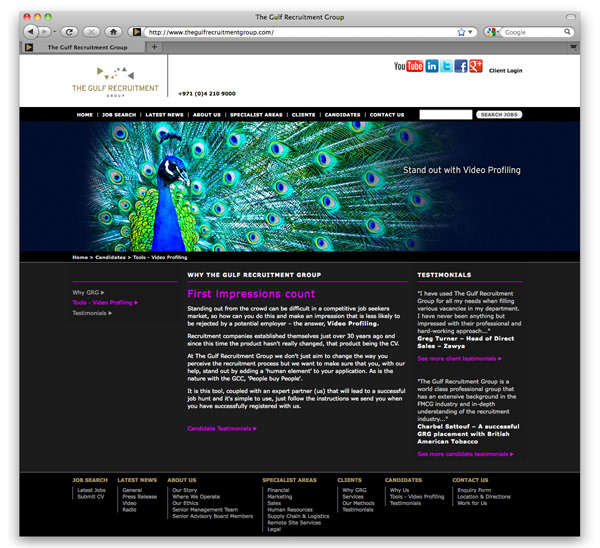
Task: Open the CLIENTS navigation item
Action: coord(303,114)
